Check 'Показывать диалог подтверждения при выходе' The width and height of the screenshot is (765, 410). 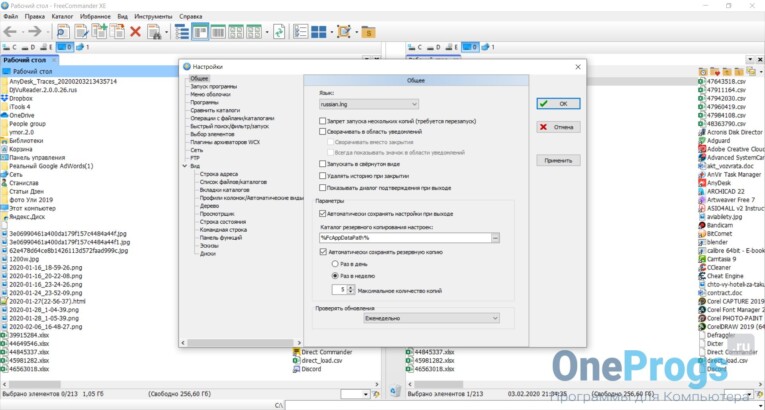point(322,188)
